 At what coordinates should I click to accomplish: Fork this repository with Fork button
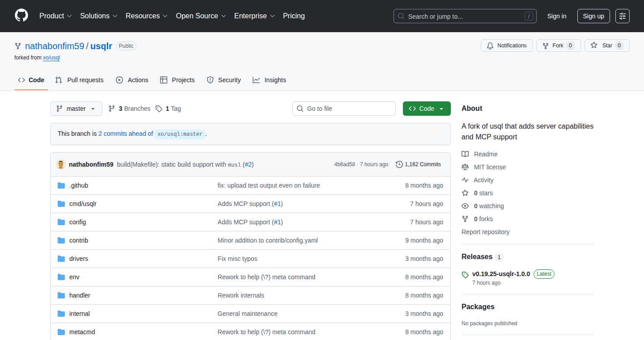(x=558, y=46)
